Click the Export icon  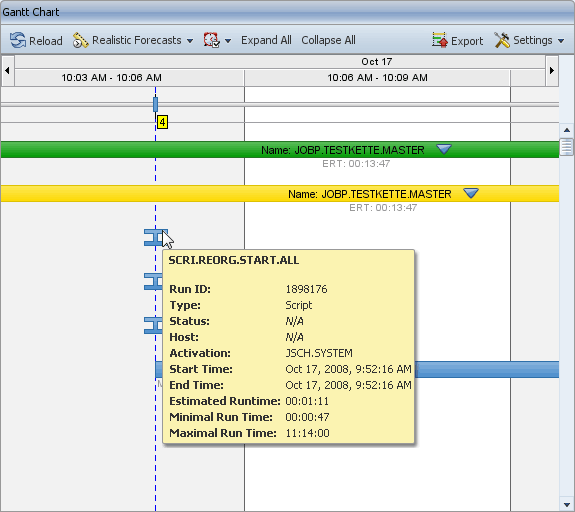(x=440, y=40)
